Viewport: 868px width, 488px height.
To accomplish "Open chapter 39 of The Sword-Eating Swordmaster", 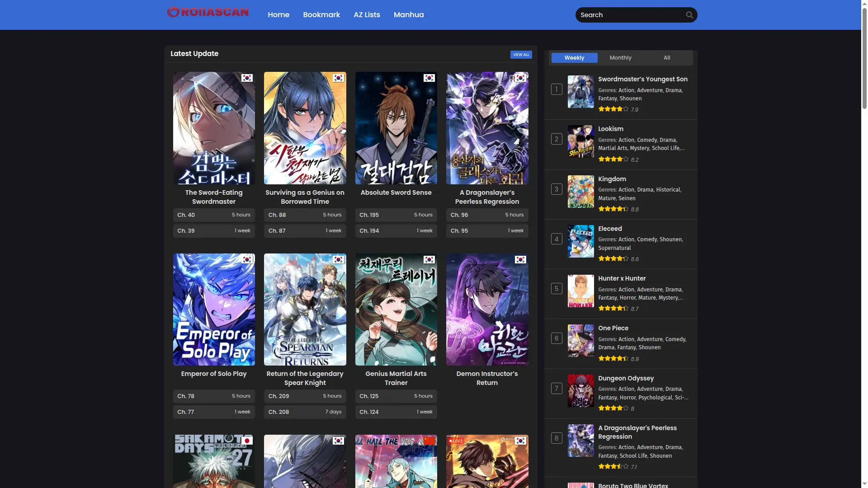I will pyautogui.click(x=214, y=231).
